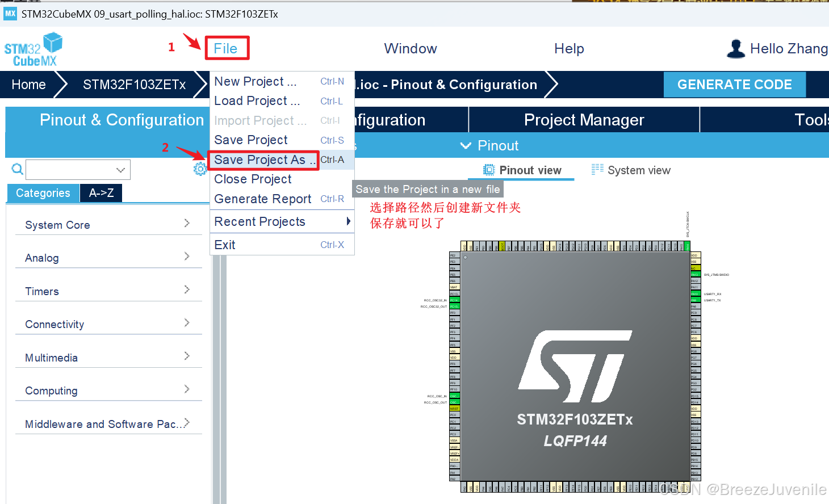Click the Pinout & Configuration breadcrumb
This screenshot has width=829, height=504.
pyautogui.click(x=447, y=85)
